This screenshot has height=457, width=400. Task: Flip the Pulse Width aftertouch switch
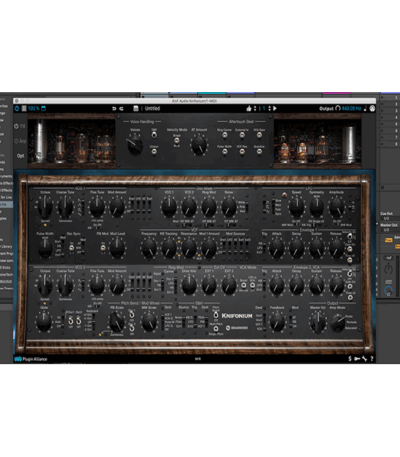pyautogui.click(x=225, y=152)
